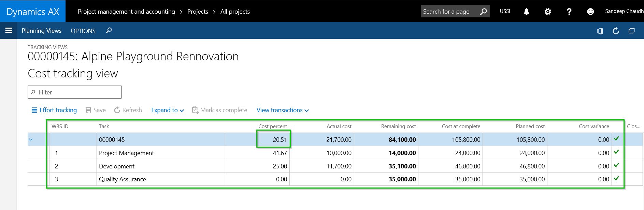Open the OPTIONS tab
Image resolution: width=644 pixels, height=210 pixels.
tap(83, 31)
